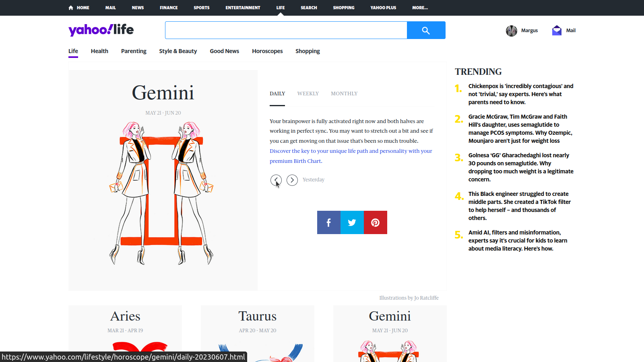Open the Chickenpox trending article
This screenshot has height=362, width=644.
click(521, 94)
